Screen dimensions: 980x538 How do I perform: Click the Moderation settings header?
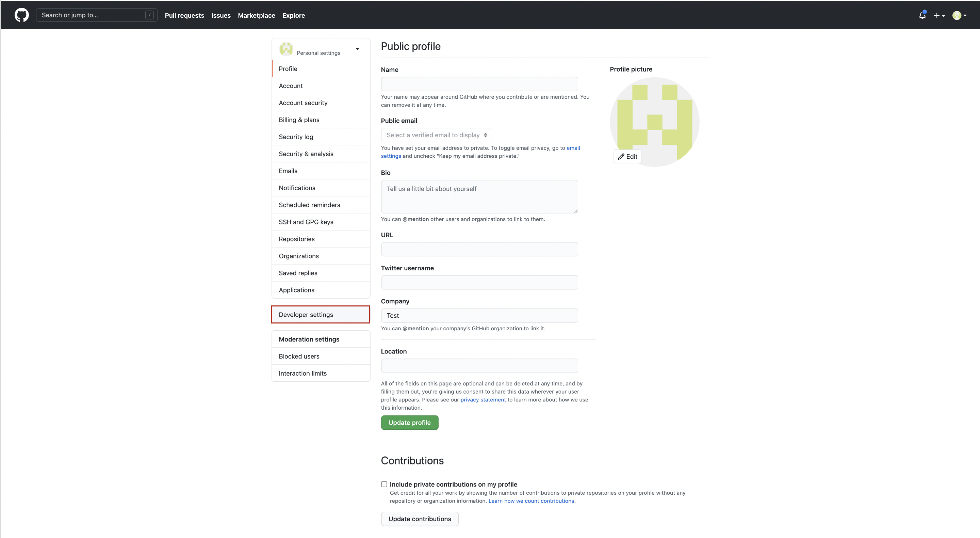click(321, 339)
